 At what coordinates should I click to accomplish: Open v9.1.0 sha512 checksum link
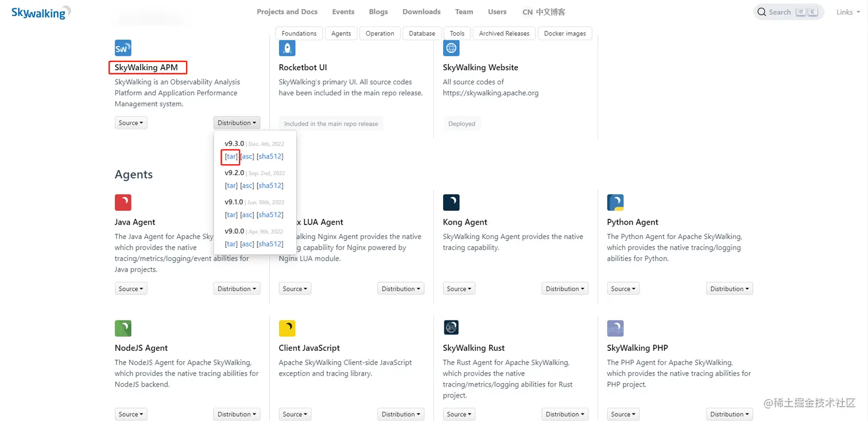pos(270,215)
